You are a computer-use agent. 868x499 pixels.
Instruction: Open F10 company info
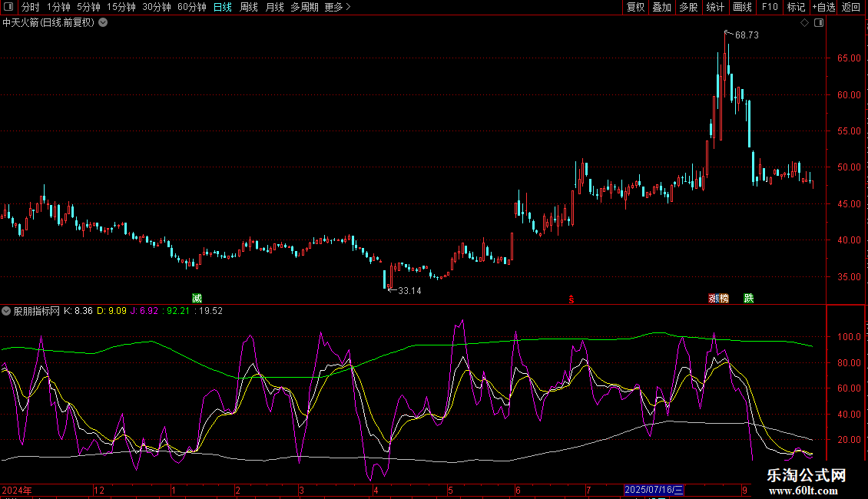tap(769, 8)
